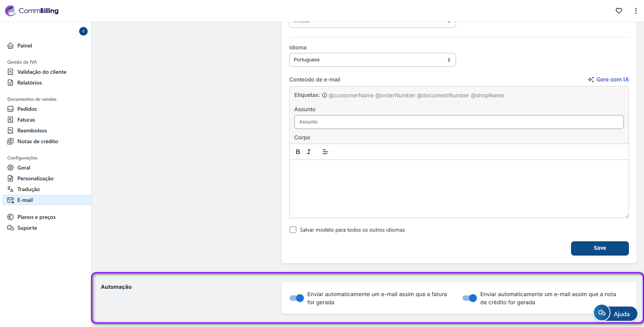Click the Italic formatting icon
Viewport: 644px width, 327px height.
click(309, 152)
